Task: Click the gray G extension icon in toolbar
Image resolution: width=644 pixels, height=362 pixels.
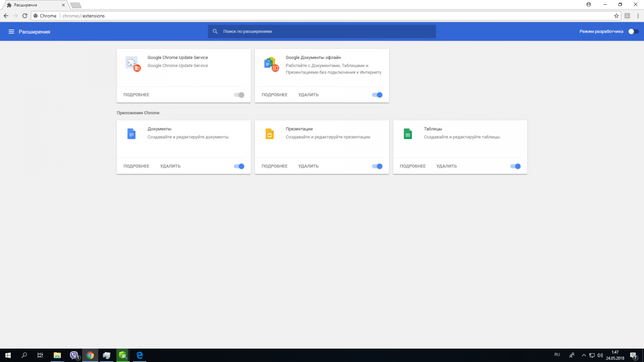Action: 627,16
